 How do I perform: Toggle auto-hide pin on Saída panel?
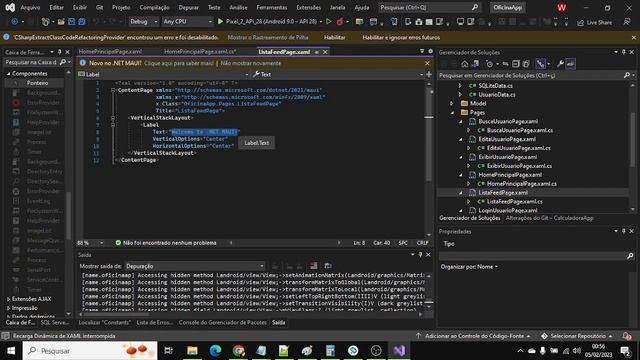pos(420,255)
